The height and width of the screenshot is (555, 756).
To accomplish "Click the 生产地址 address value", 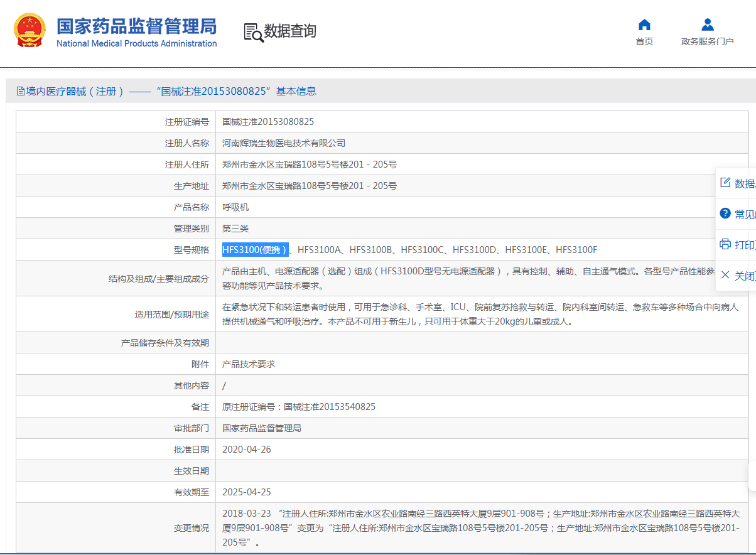I will click(310, 186).
